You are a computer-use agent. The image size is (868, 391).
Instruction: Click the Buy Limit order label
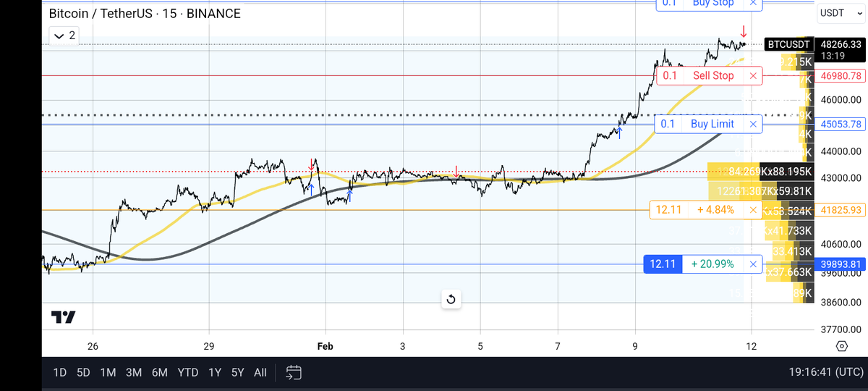(x=712, y=124)
